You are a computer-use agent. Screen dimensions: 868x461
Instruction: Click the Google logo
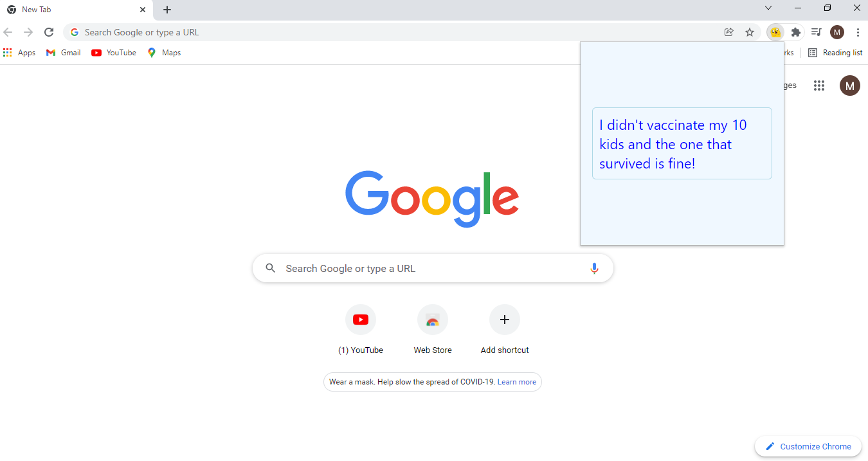432,199
